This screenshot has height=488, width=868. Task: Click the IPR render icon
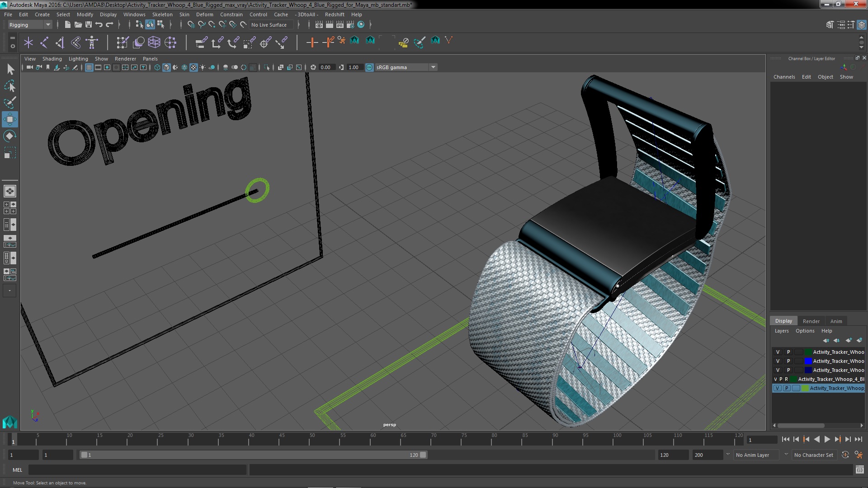pyautogui.click(x=340, y=25)
